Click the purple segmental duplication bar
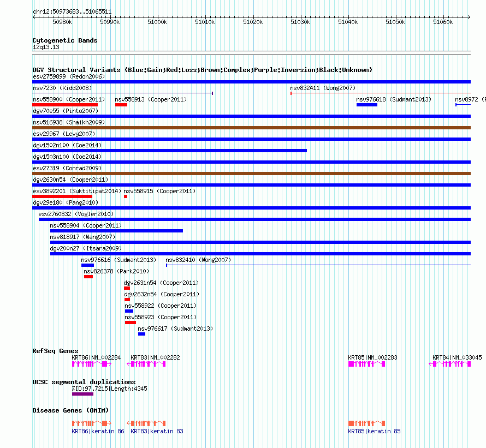Viewport: 486px width, 448px height. click(83, 394)
